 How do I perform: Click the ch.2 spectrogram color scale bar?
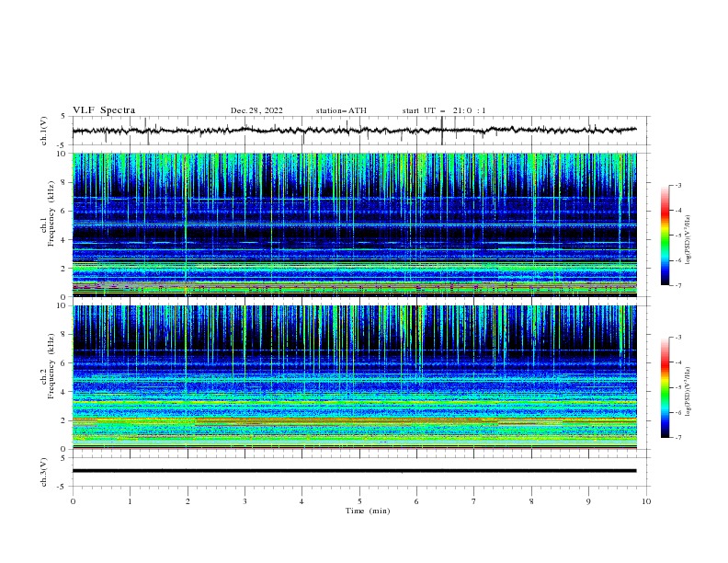coord(665,387)
